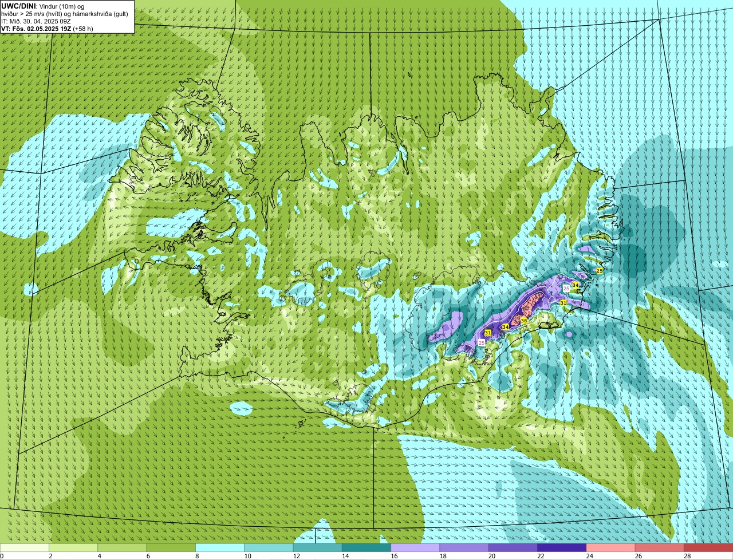This screenshot has height=560, width=733.
Task: Click the 8–10 m/s pale cyan legend swatch
Action: pyautogui.click(x=220, y=547)
